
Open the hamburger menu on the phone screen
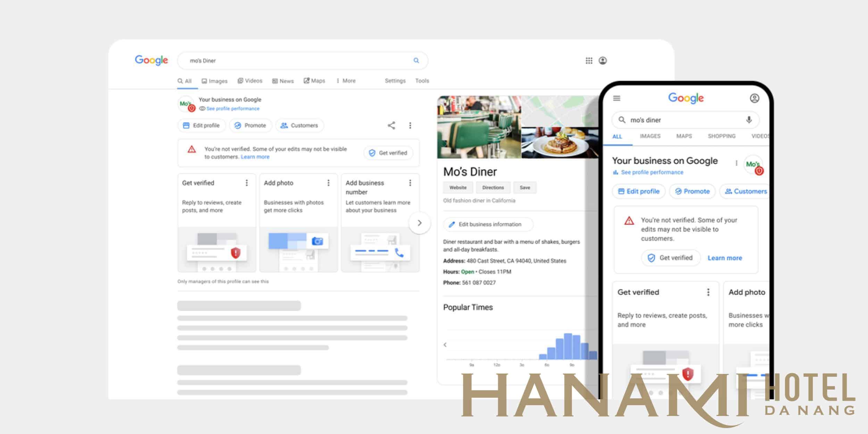pos(617,98)
